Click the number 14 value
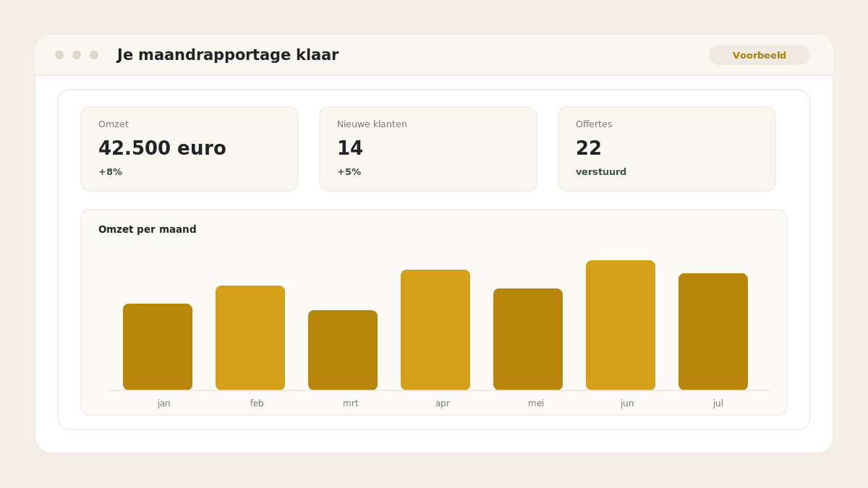Image resolution: width=868 pixels, height=488 pixels. [350, 148]
